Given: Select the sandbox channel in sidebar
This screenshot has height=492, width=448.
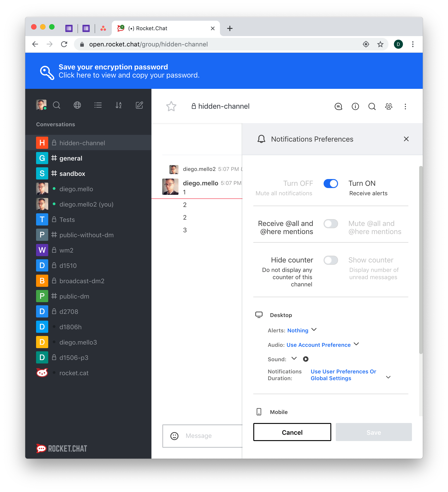Looking at the screenshot, I should pyautogui.click(x=72, y=173).
